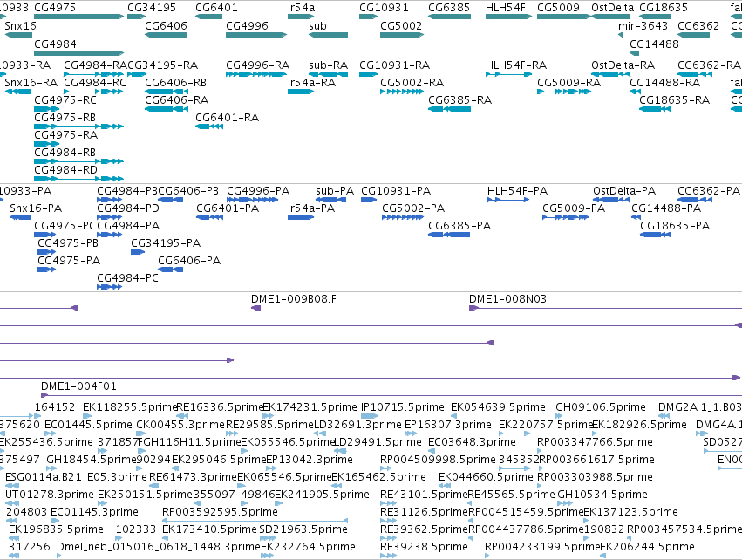Click the DME1-009B08.F clone marker
Viewport: 742px width, 560px height.
[255, 308]
